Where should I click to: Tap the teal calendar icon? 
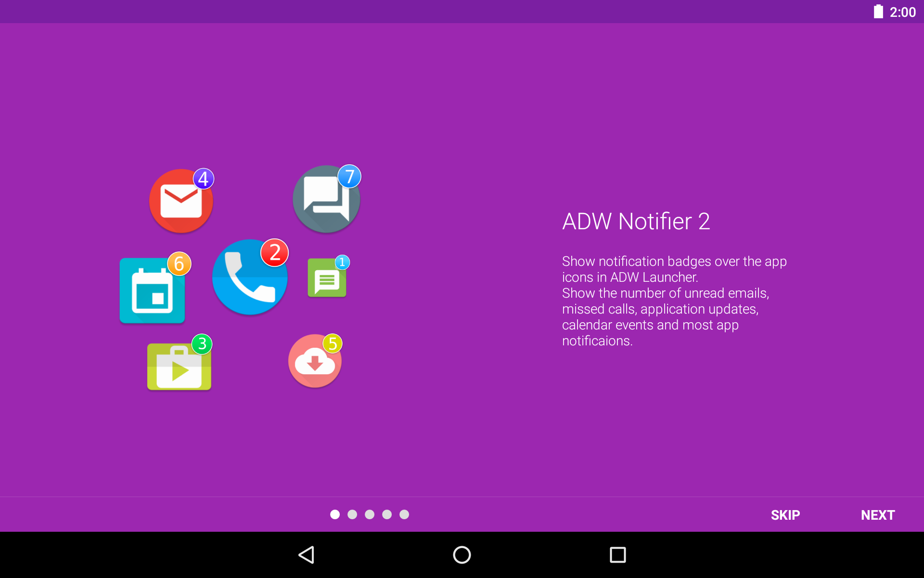click(152, 290)
